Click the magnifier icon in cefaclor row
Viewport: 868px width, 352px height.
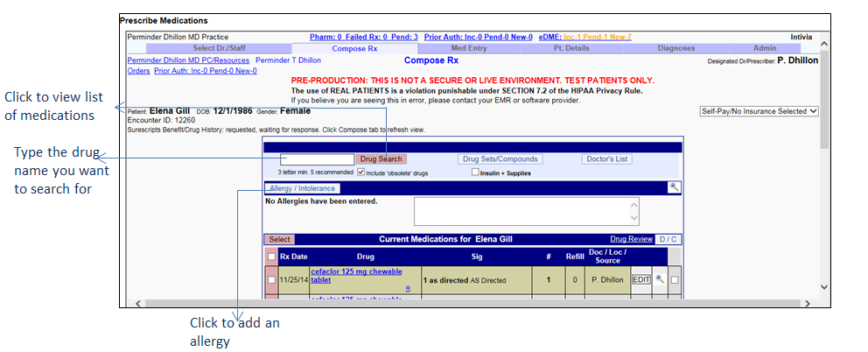660,280
